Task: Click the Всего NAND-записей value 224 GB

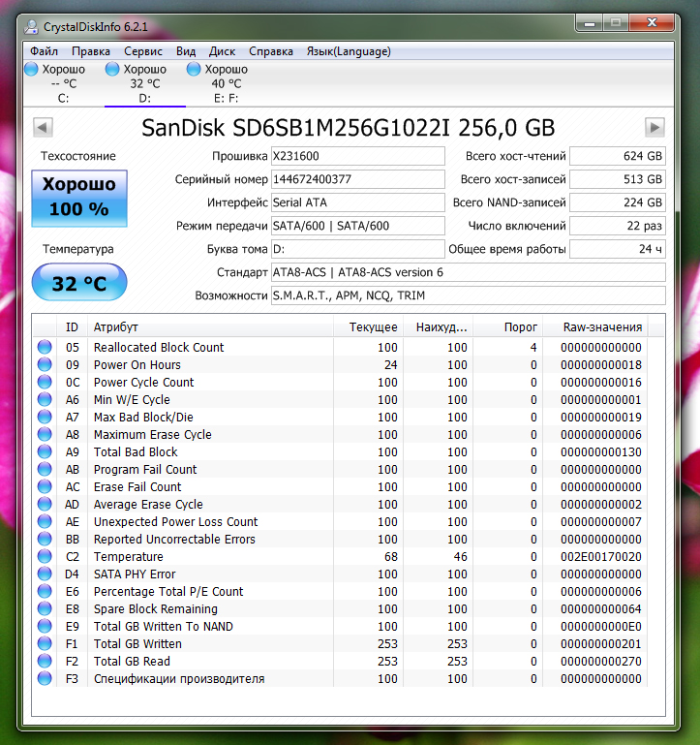Action: click(618, 202)
